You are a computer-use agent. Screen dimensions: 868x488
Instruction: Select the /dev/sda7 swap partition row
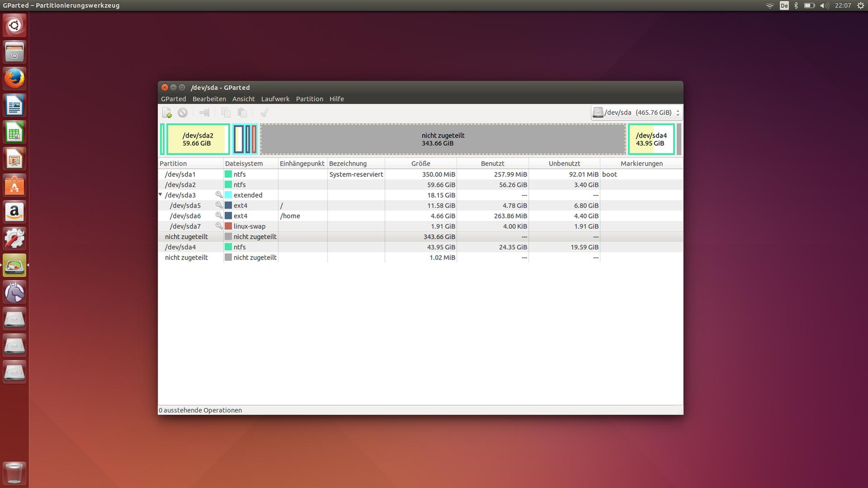(x=420, y=226)
